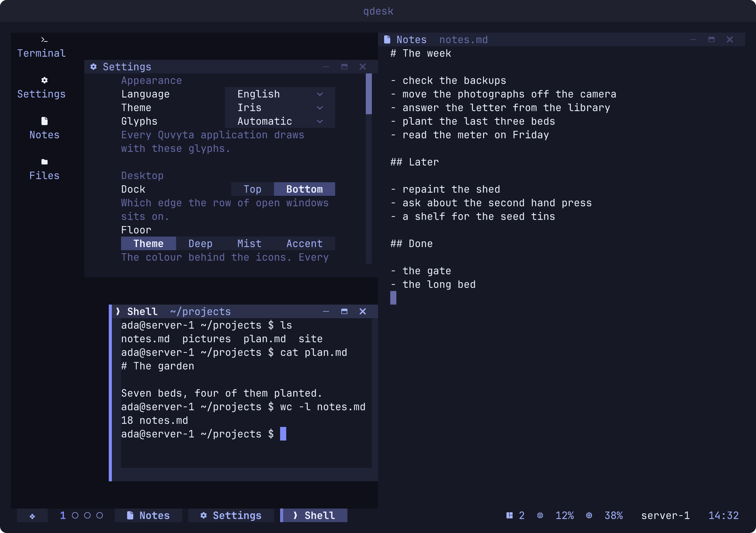
Task: Choose the Deep floor colour option
Action: coord(201,244)
